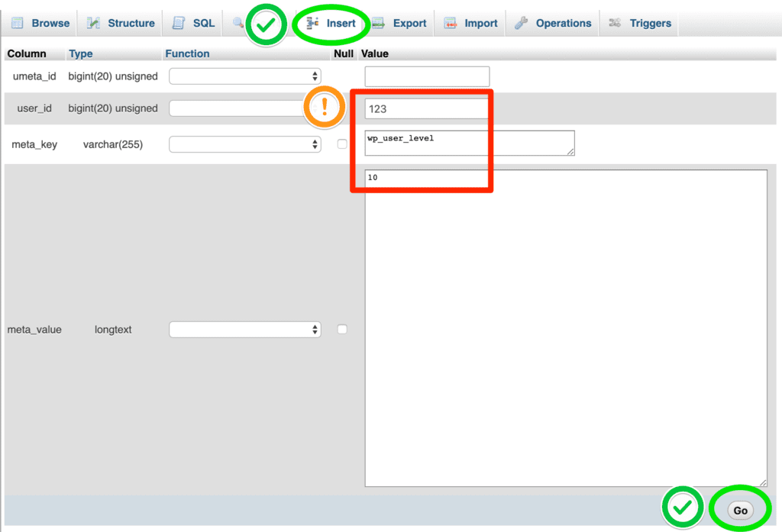Click the Export icon
Viewport: 782px width, 532px height.
(378, 23)
